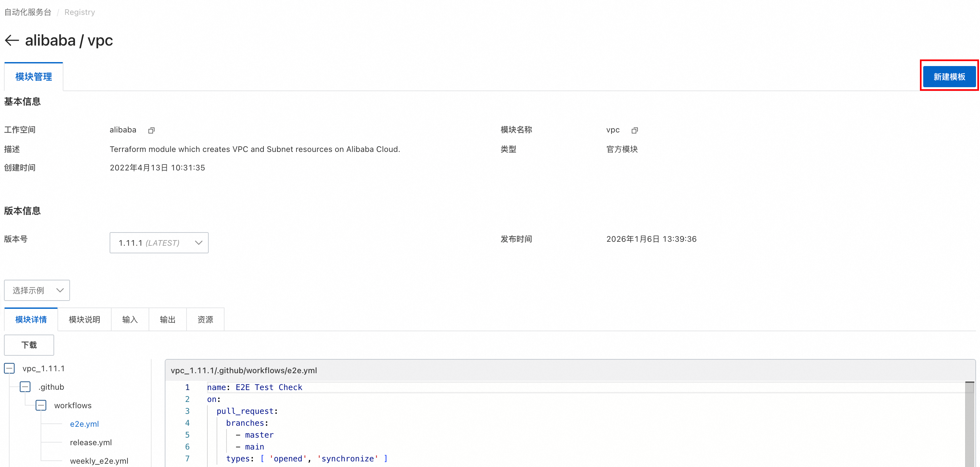The image size is (980, 467).
Task: Collapse the .github folder node
Action: pyautogui.click(x=25, y=387)
